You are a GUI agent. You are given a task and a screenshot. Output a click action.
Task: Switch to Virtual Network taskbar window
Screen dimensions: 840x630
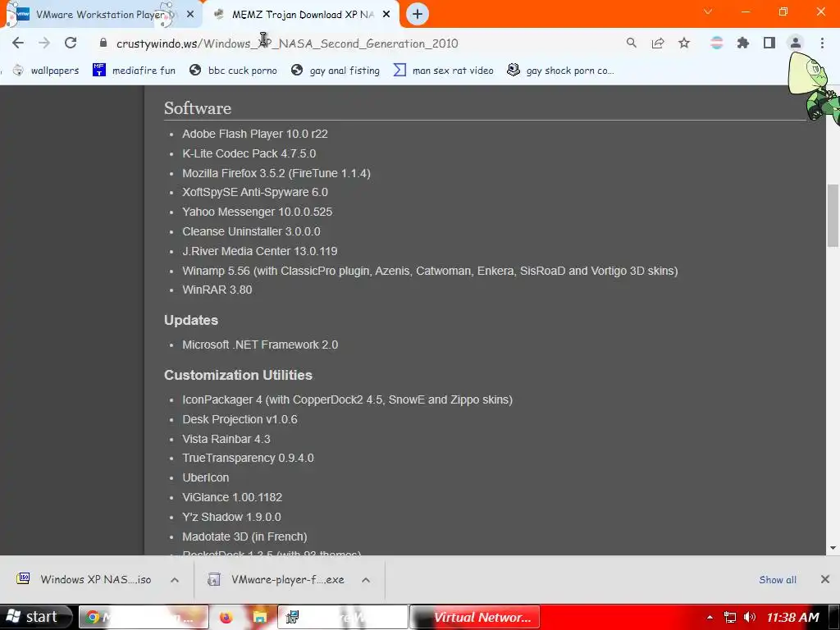point(475,617)
